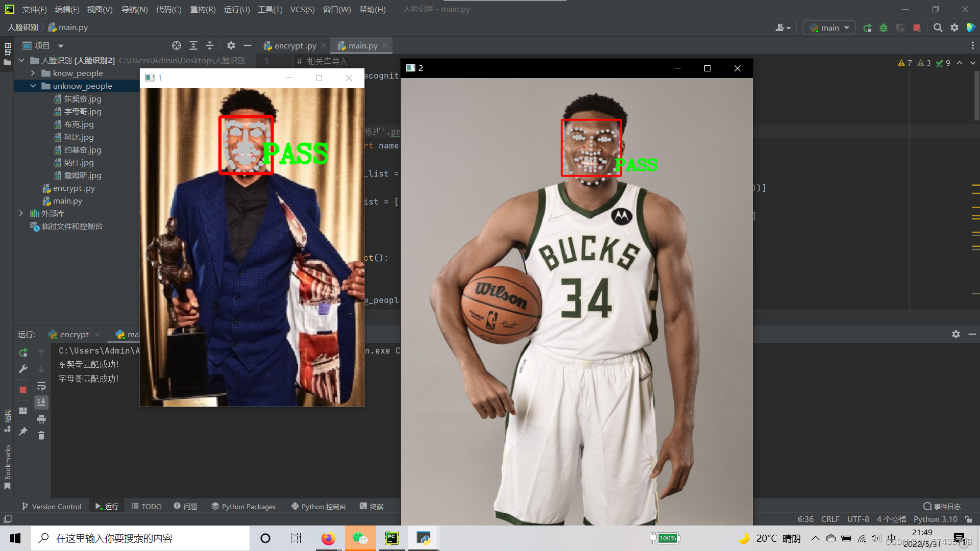Go to next highlighted error arrow
980x551 pixels.
973,63
